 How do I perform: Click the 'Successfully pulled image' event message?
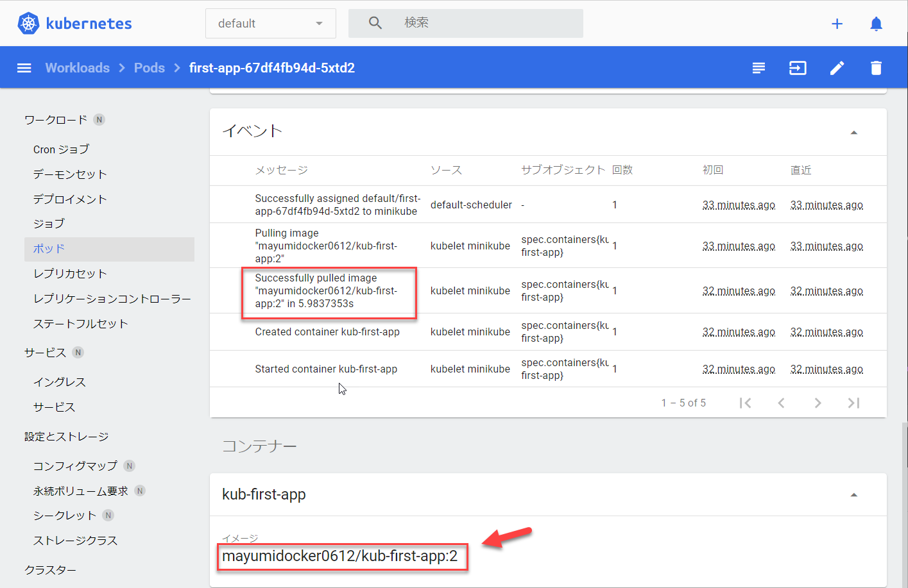(326, 290)
